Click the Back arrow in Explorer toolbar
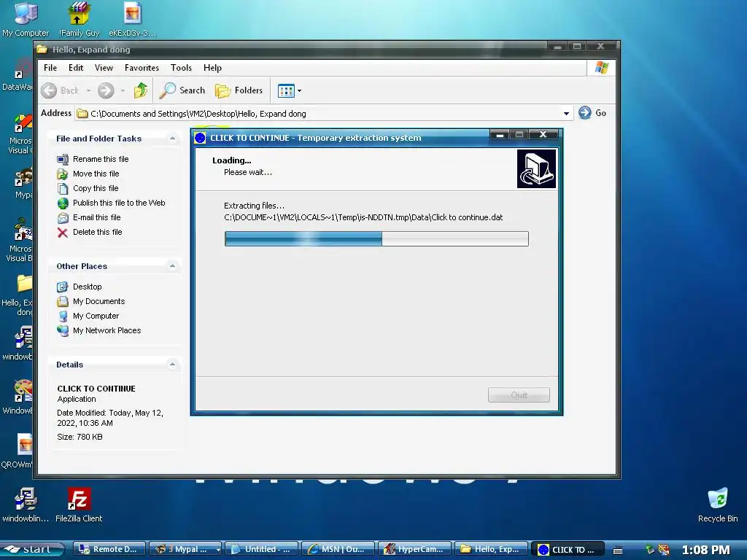The image size is (747, 560). (49, 90)
